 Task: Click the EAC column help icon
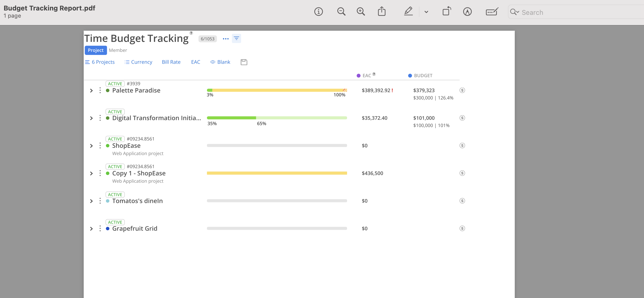[374, 74]
